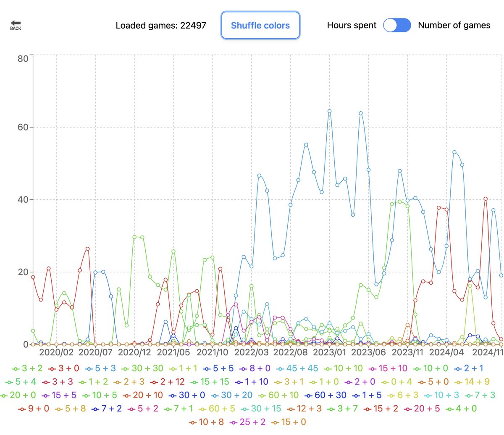Image resolution: width=504 pixels, height=435 pixels.
Task: Click the 30 + 15 legend entry
Action: pyautogui.click(x=261, y=408)
